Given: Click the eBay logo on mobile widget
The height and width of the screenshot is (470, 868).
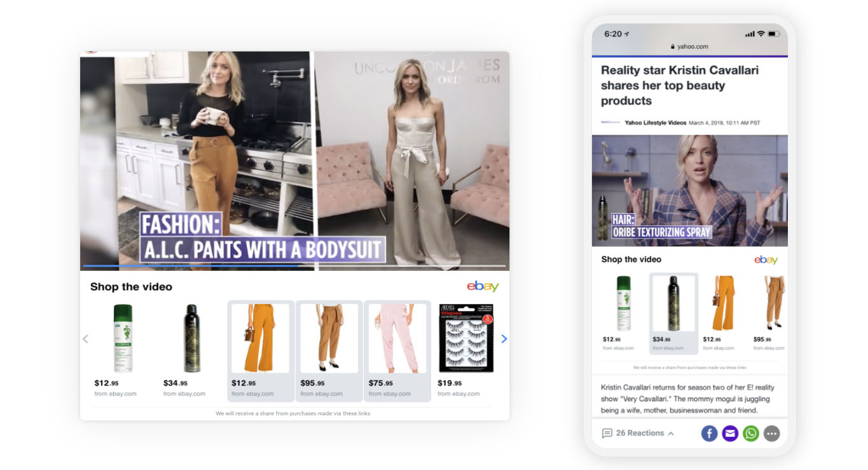Looking at the screenshot, I should click(x=766, y=259).
